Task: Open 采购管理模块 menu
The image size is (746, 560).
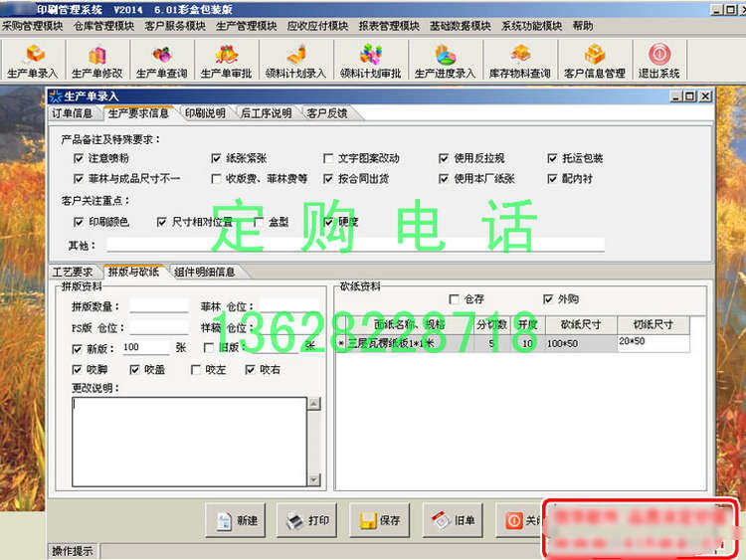Action: (x=33, y=26)
